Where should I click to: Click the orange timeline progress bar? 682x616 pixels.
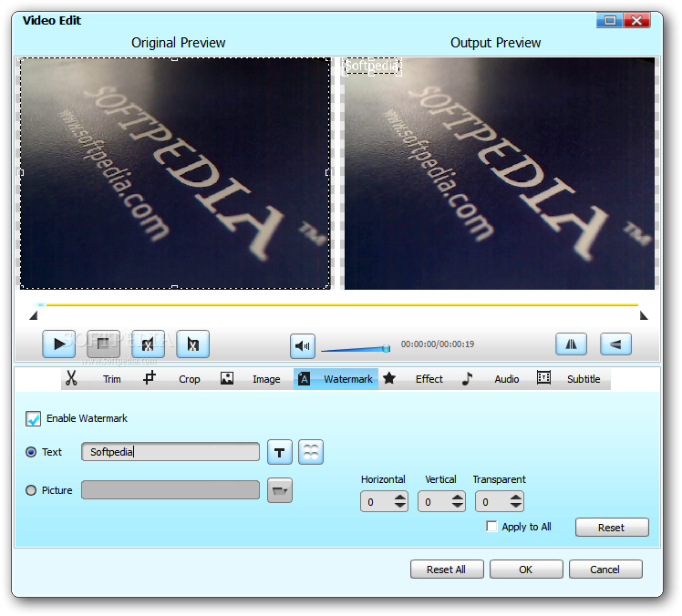click(x=342, y=305)
